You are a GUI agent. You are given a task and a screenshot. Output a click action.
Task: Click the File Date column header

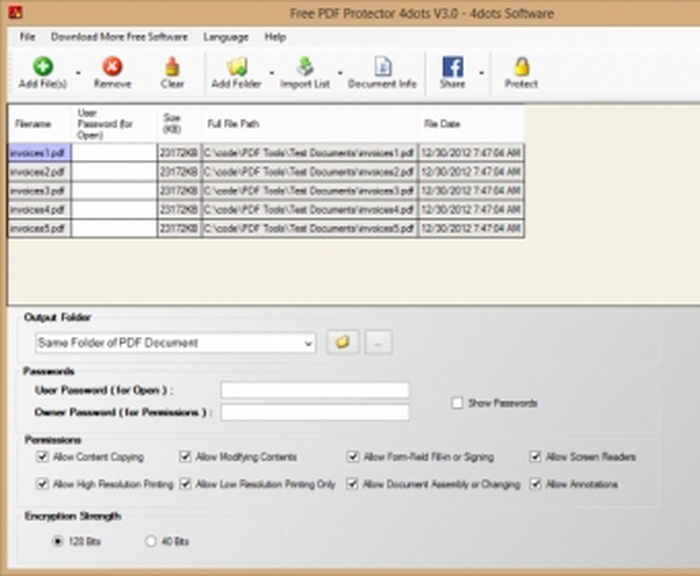click(x=471, y=124)
